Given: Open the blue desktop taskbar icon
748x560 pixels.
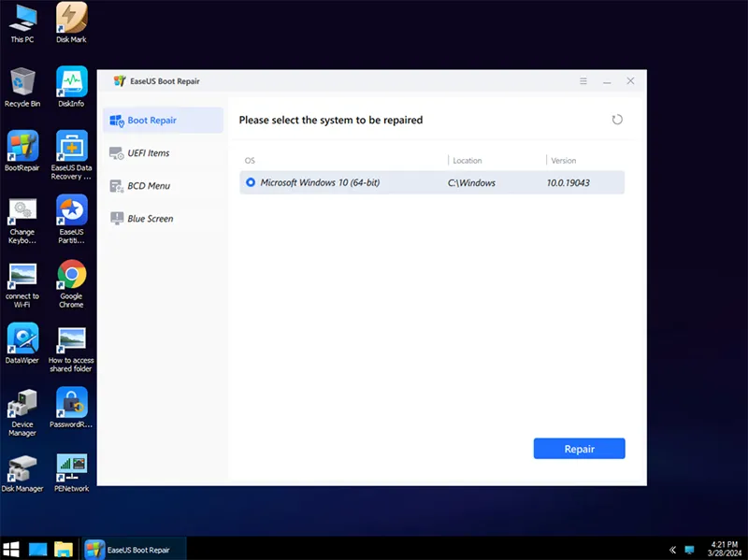Looking at the screenshot, I should tap(37, 549).
